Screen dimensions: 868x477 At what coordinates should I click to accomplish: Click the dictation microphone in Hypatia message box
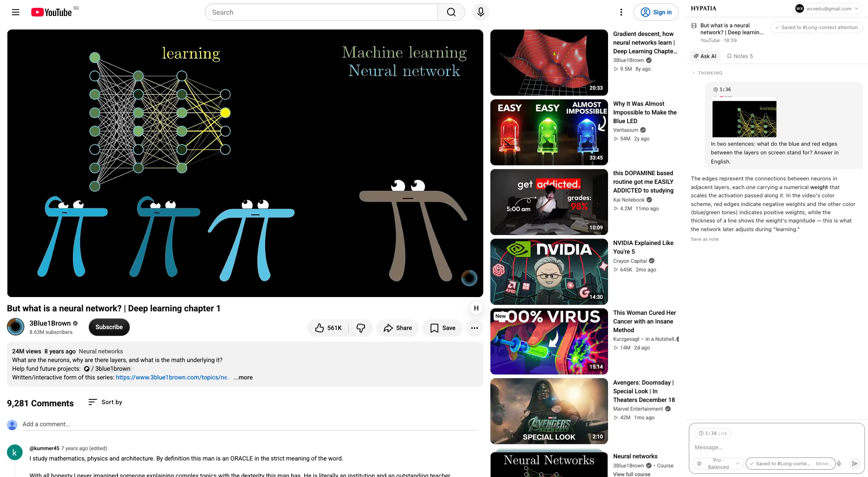(x=839, y=464)
